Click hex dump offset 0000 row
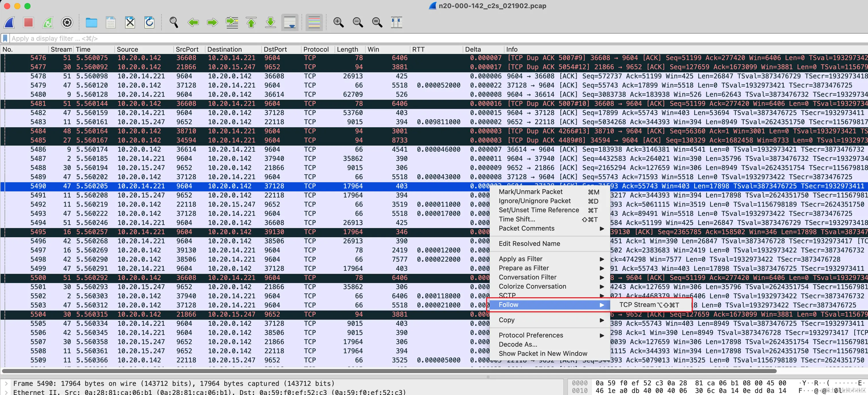 click(x=580, y=383)
